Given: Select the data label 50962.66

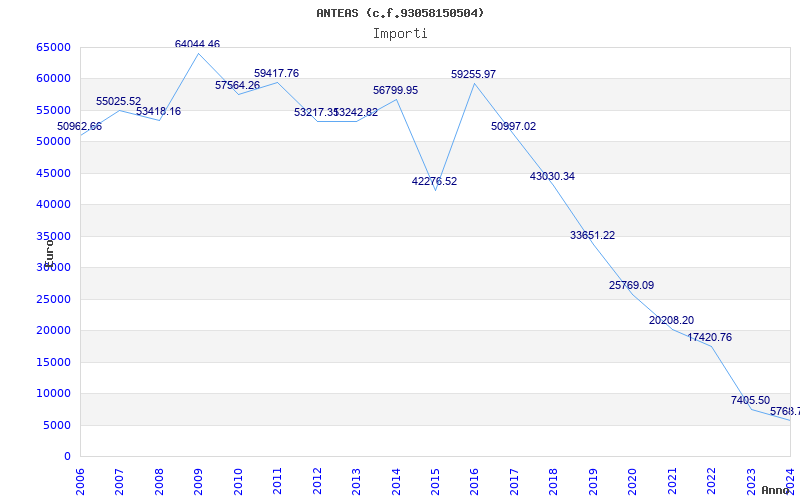Looking at the screenshot, I should [80, 127].
